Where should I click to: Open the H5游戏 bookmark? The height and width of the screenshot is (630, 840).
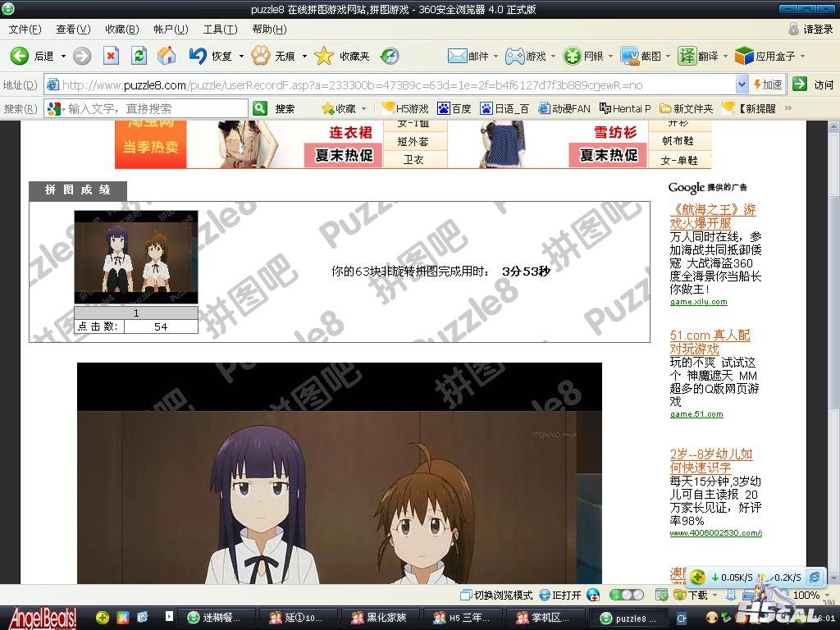(405, 109)
